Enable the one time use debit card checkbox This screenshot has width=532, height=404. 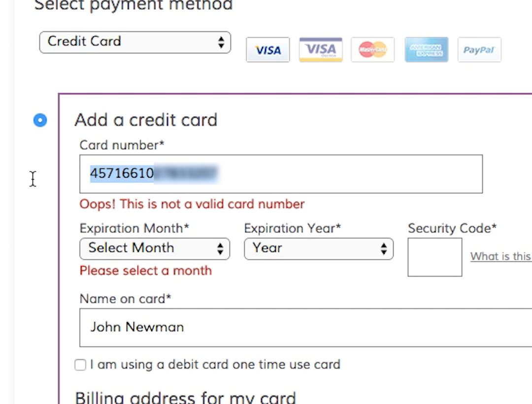pyautogui.click(x=80, y=365)
